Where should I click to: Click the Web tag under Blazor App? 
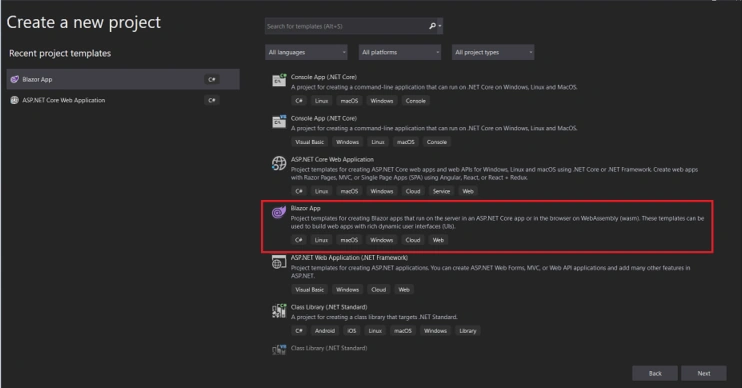click(x=438, y=240)
